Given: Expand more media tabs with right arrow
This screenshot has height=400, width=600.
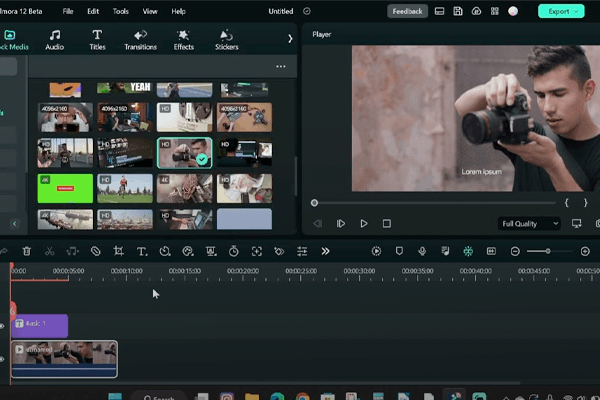Looking at the screenshot, I should click(x=290, y=39).
